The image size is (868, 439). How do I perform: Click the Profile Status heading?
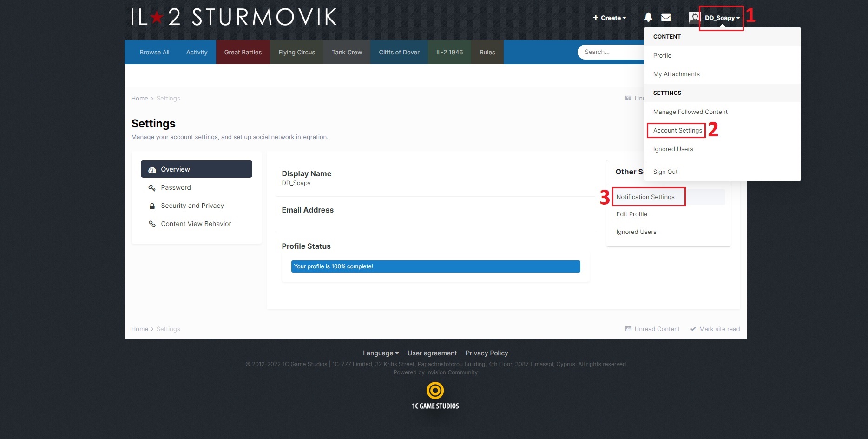click(306, 246)
